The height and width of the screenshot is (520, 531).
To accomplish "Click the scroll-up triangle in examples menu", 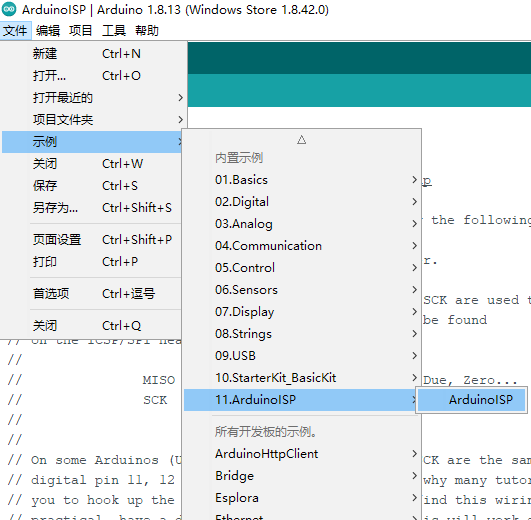I will [301, 140].
